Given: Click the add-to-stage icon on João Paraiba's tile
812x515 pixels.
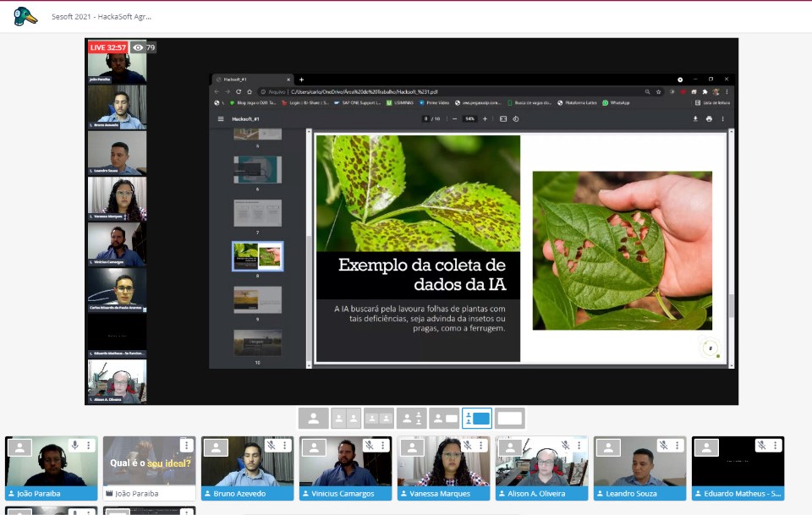Looking at the screenshot, I should (x=19, y=447).
